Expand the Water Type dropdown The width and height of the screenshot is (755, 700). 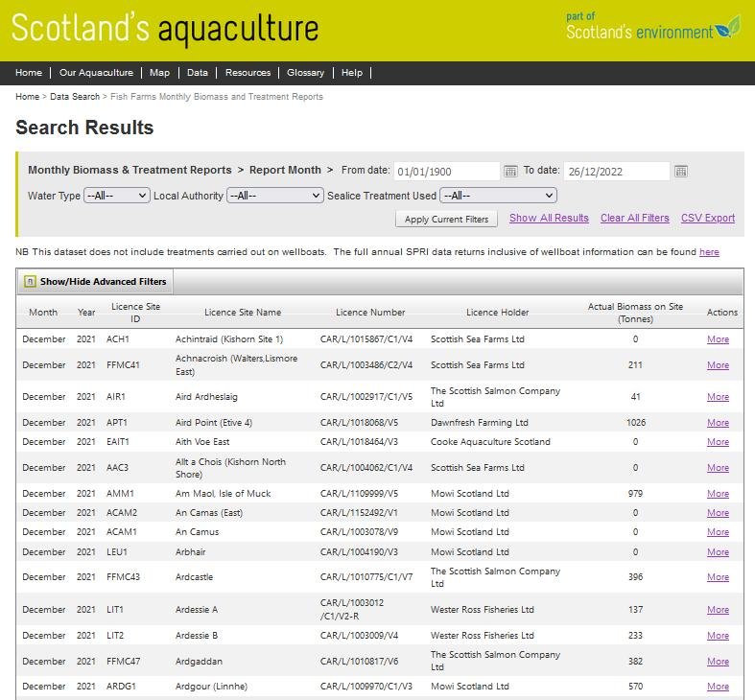coord(117,196)
